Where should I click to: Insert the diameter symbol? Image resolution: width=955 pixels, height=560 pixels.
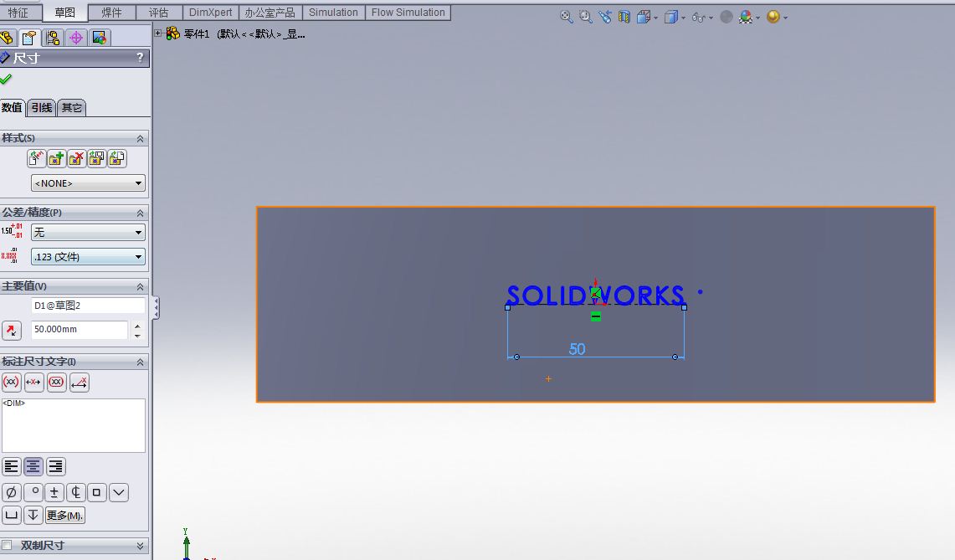[12, 492]
